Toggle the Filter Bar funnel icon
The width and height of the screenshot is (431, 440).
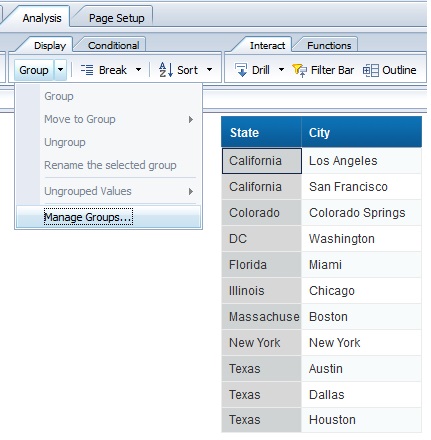click(x=299, y=70)
